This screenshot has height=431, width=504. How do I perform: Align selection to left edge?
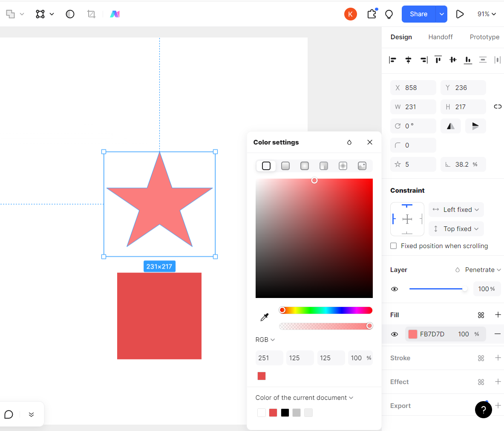tap(392, 60)
